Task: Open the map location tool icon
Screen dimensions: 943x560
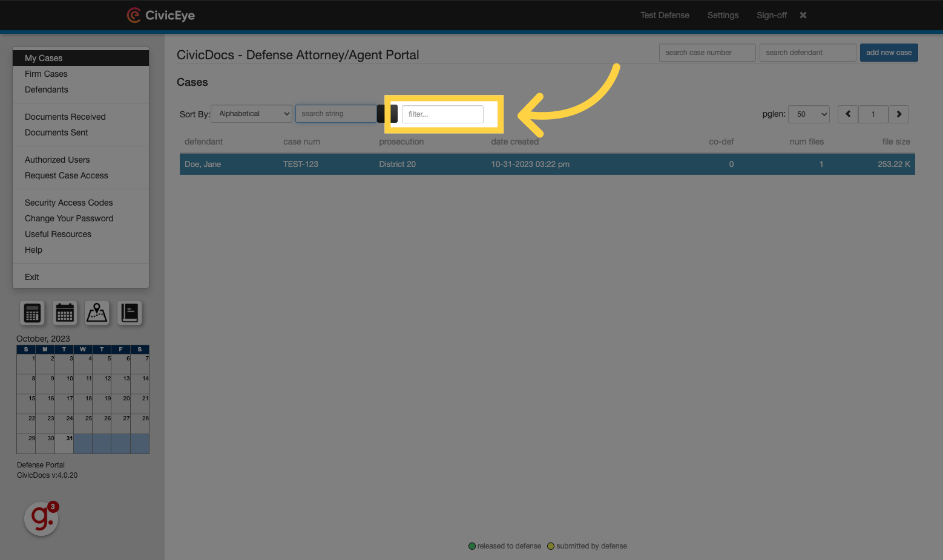Action: pos(97,313)
